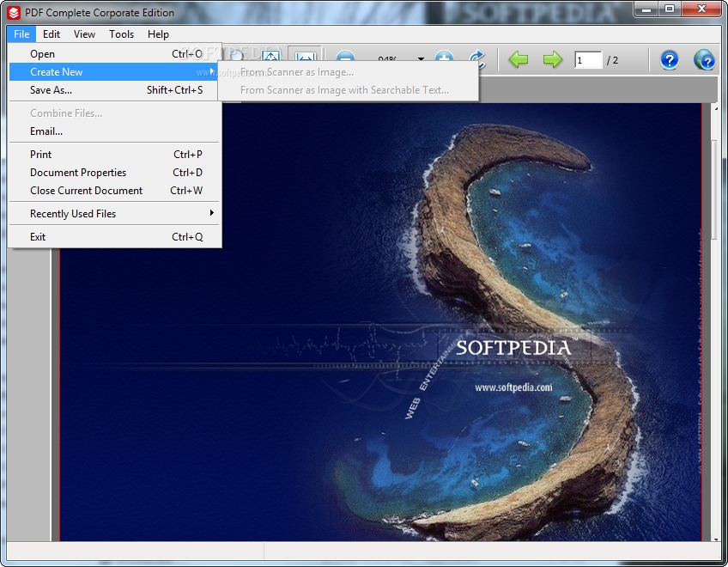Go to next page with right green arrow

click(553, 59)
